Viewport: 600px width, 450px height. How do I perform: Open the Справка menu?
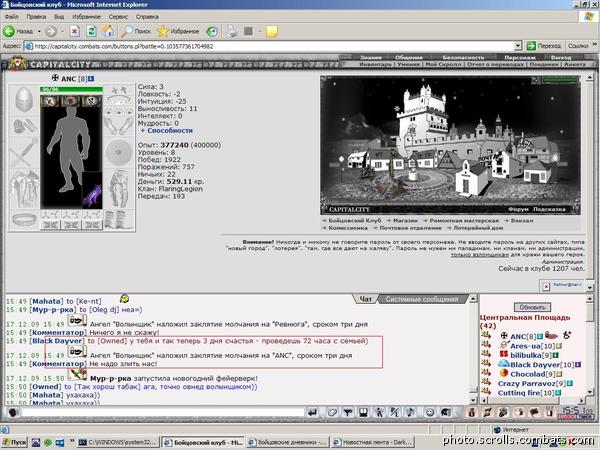[x=147, y=16]
